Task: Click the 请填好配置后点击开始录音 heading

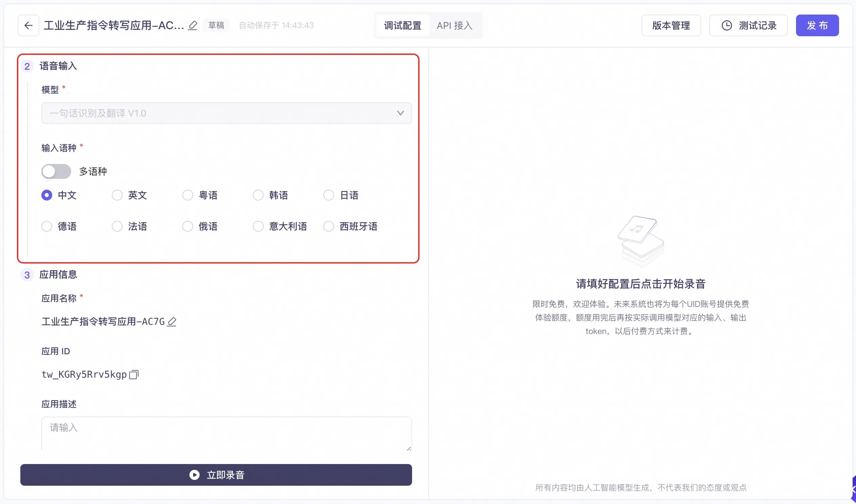Action: (640, 284)
